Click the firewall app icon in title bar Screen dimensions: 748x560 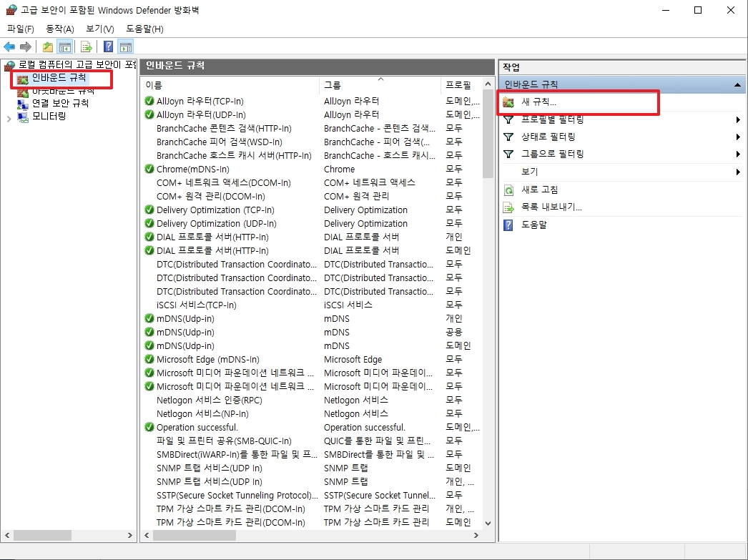tap(11, 10)
